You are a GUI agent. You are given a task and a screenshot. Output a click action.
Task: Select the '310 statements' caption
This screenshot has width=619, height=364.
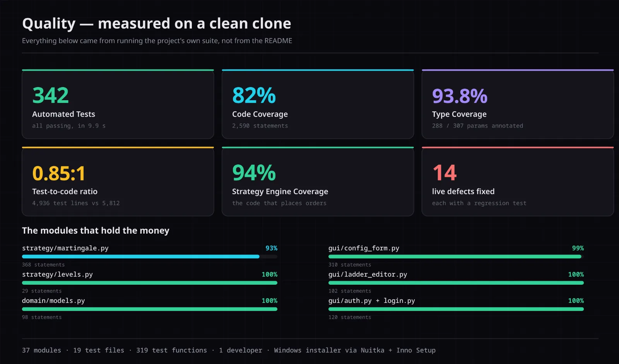350,265
